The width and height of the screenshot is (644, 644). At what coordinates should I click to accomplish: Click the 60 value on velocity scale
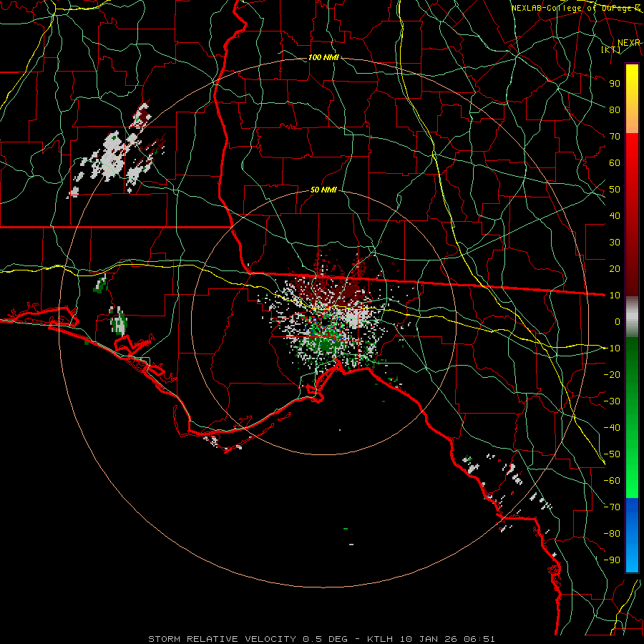615,162
